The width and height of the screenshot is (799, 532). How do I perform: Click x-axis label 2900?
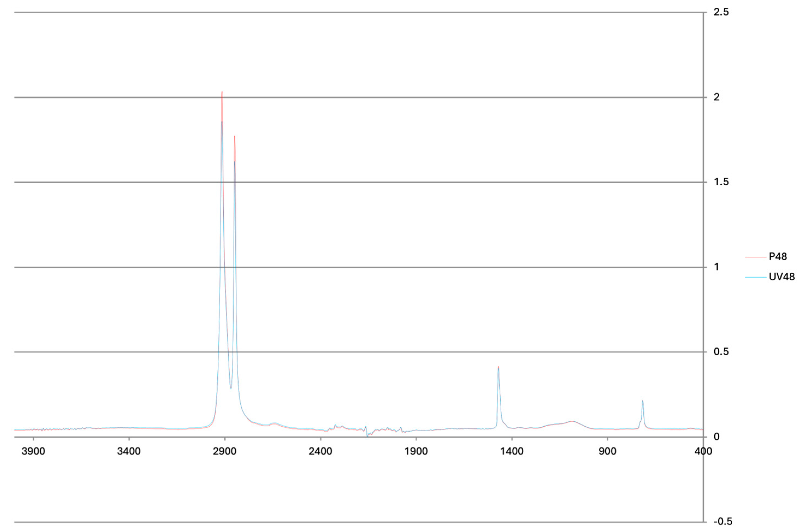coord(225,451)
